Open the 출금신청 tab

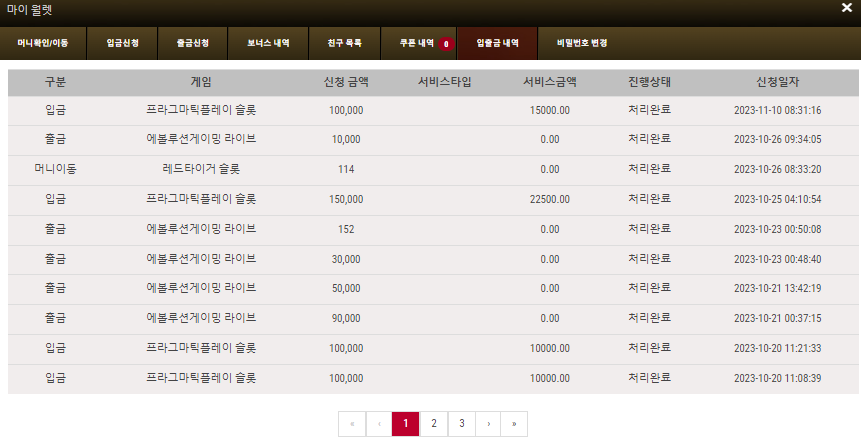click(193, 43)
